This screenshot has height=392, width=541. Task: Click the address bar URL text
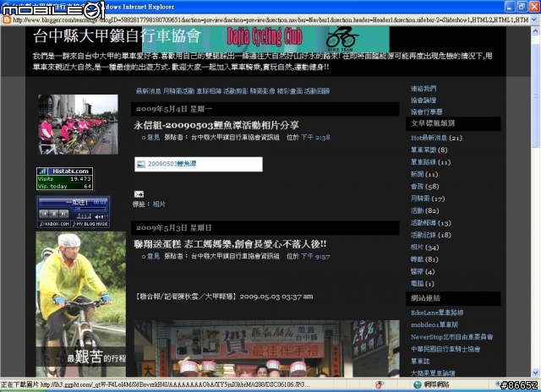coord(270,20)
